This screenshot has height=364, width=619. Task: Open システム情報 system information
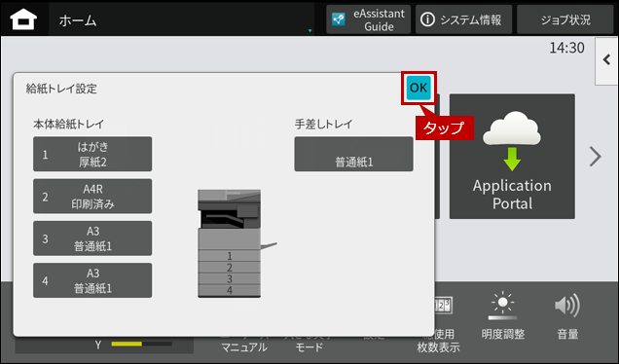(463, 19)
